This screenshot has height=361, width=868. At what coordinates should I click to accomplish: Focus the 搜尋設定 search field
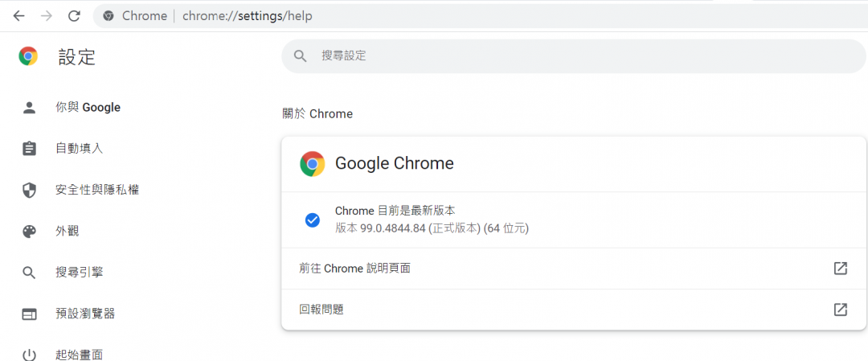(563, 55)
